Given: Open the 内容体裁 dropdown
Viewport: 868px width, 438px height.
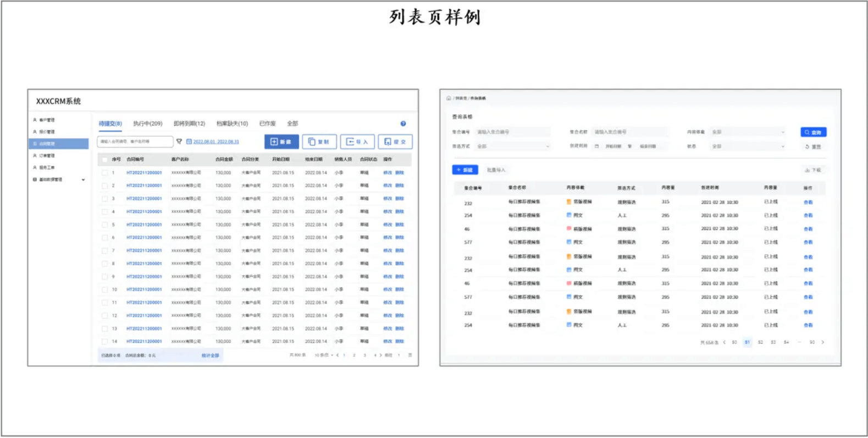Looking at the screenshot, I should pos(748,132).
